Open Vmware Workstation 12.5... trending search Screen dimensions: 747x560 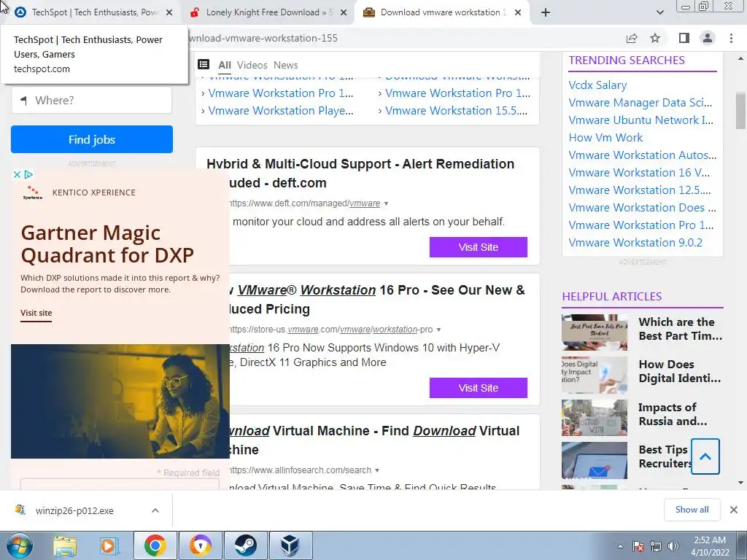click(x=639, y=190)
